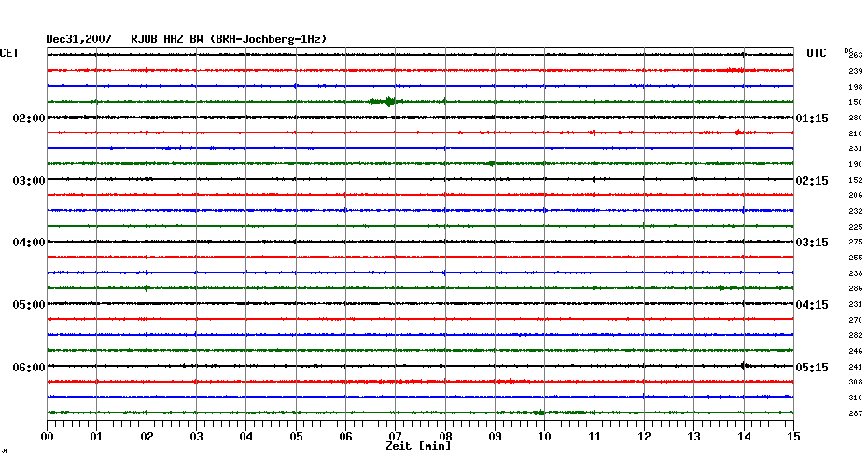This screenshot has height=461, width=868.
Task: Select the 03:00 CET time label
Action: (x=29, y=181)
